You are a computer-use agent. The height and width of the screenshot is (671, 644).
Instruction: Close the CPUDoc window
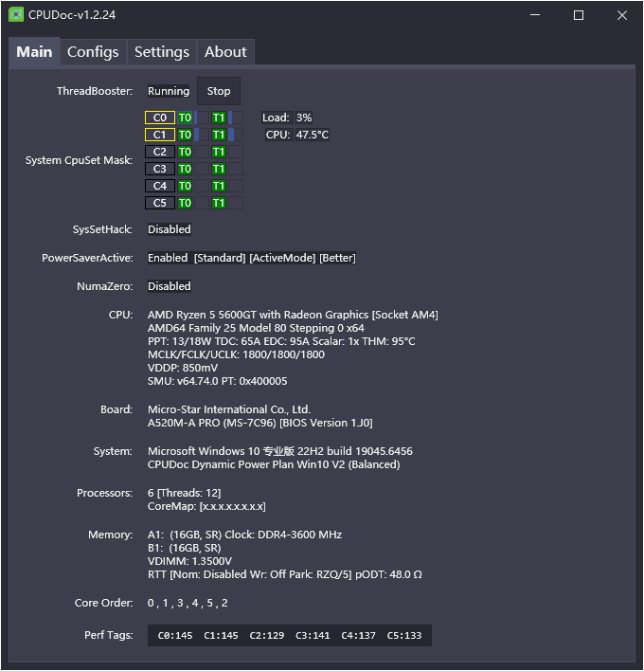tap(622, 15)
